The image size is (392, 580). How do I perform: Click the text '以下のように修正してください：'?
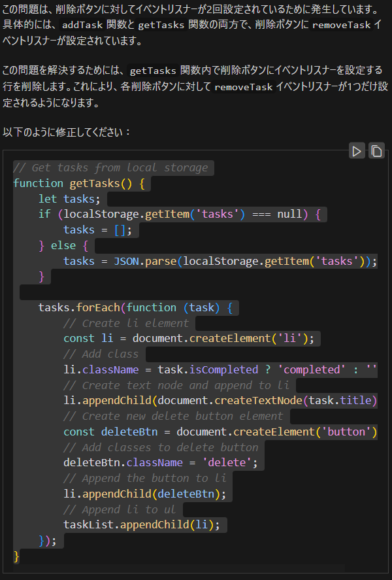67,131
